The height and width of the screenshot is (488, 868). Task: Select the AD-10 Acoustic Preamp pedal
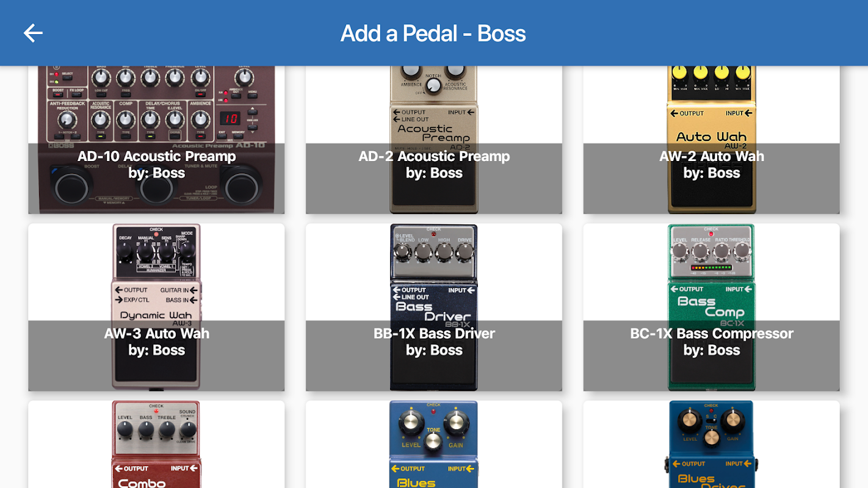tap(156, 140)
